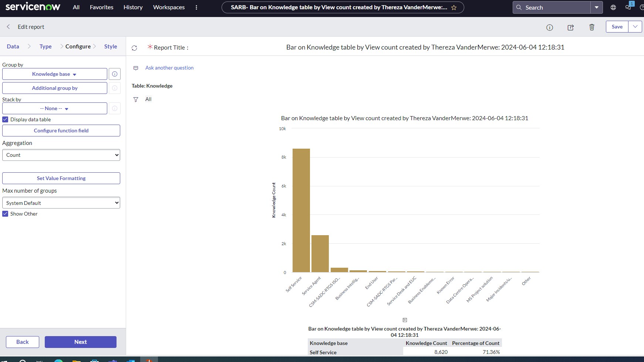Screen dimensions: 644x362
Task: Uncheck Display data table checkbox
Action: (x=5, y=119)
